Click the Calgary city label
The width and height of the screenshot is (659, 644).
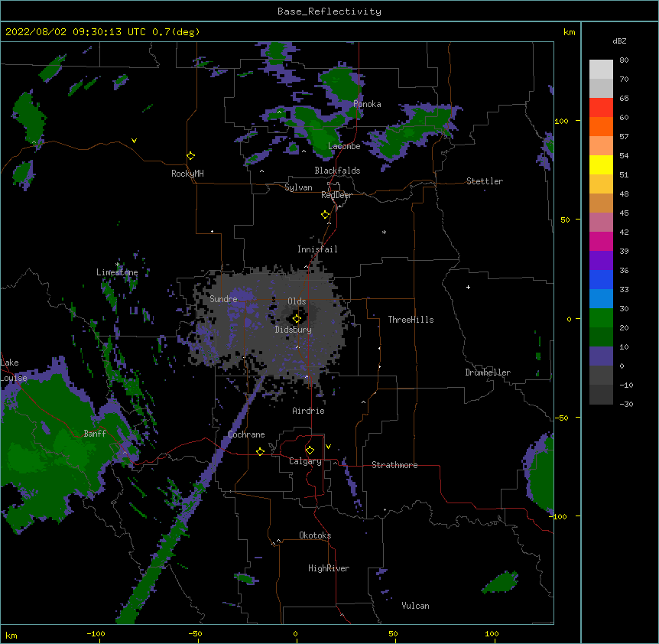click(305, 461)
